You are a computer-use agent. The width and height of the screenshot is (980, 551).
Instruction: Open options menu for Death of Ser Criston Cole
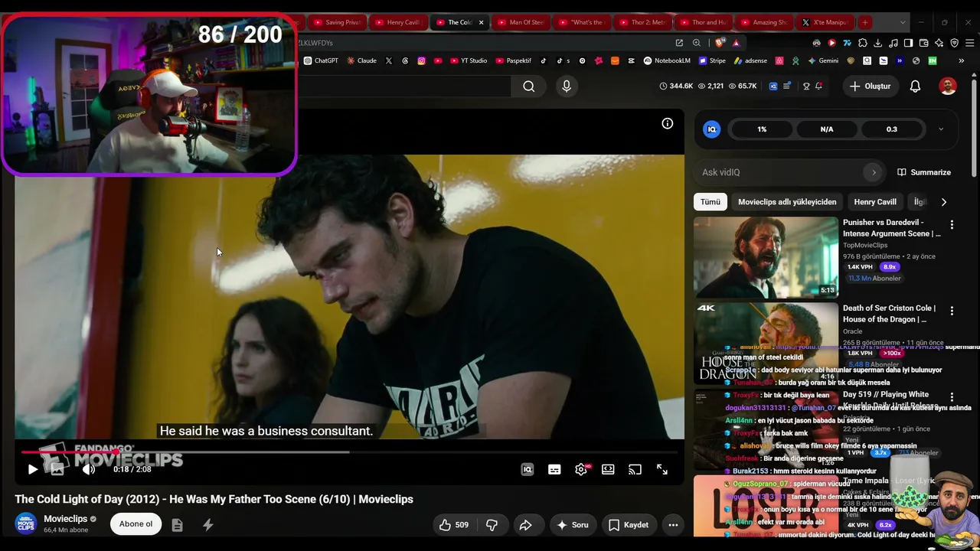click(952, 311)
